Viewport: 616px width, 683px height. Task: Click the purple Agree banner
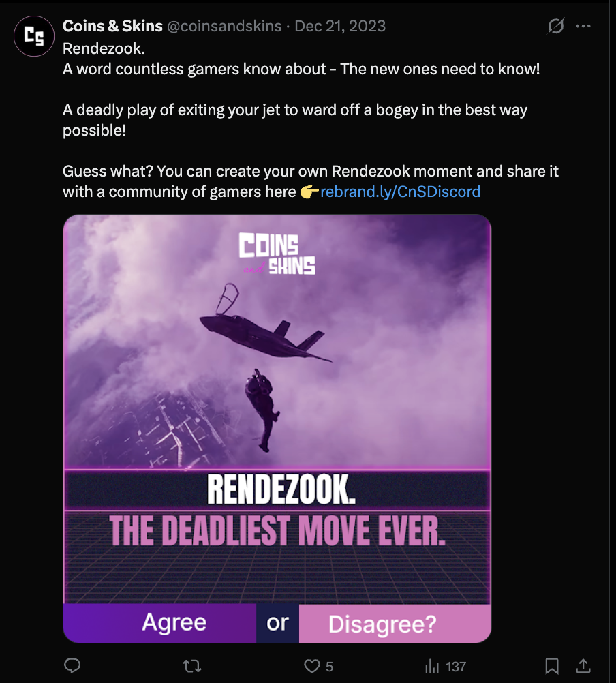coord(159,623)
